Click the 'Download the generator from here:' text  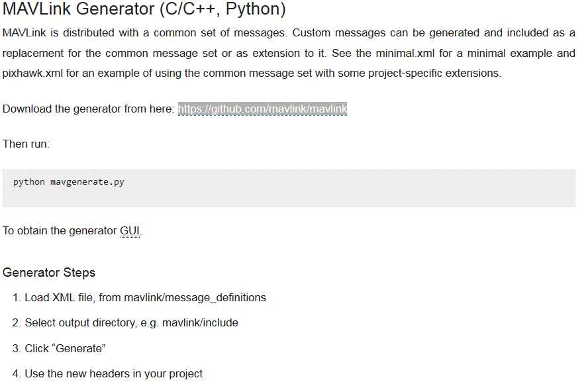(89, 109)
